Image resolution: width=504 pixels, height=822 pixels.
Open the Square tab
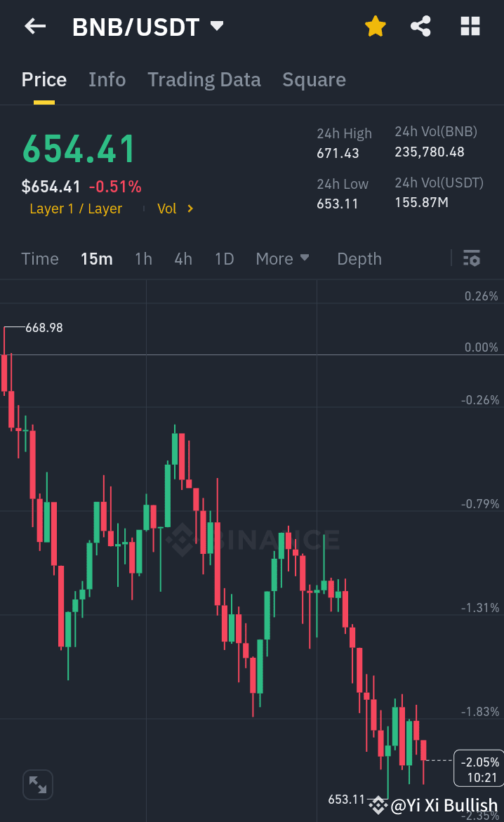(314, 79)
